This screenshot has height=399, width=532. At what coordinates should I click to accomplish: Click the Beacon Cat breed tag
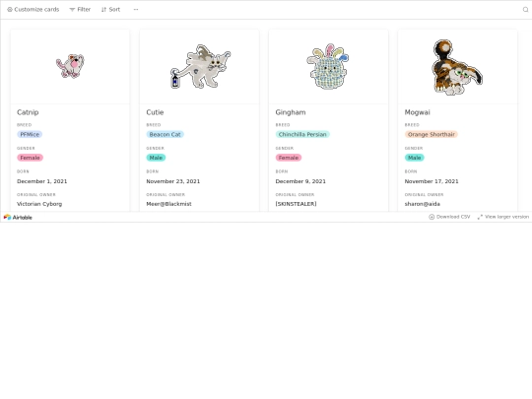pyautogui.click(x=166, y=134)
